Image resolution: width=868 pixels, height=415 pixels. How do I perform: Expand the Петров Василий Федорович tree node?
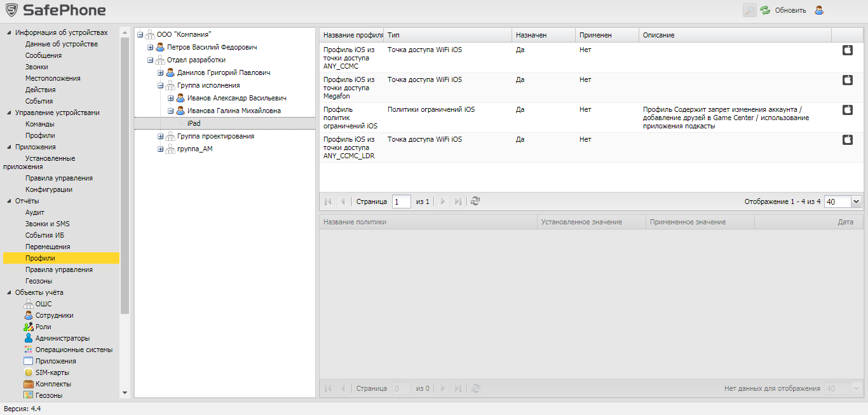[151, 48]
